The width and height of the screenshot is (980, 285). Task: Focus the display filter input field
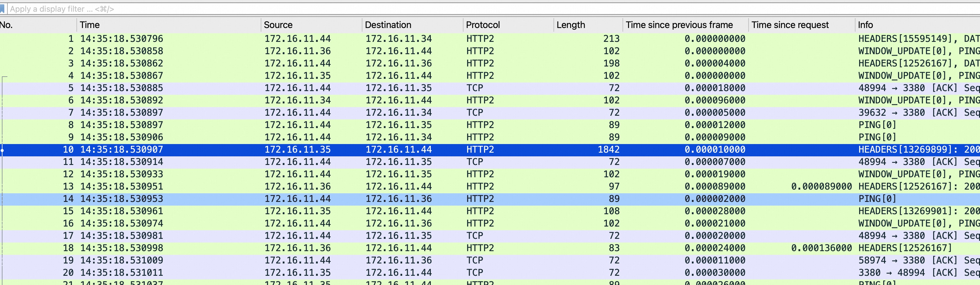pos(456,9)
